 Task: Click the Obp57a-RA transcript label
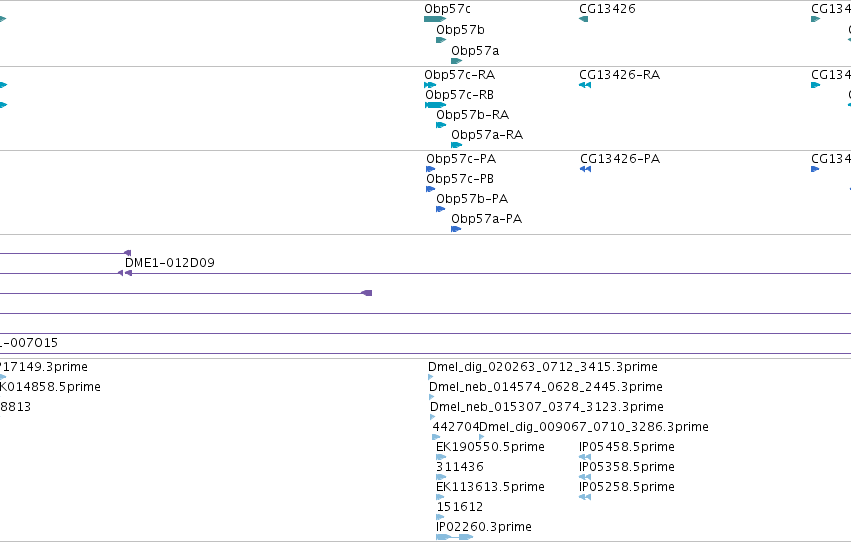[x=487, y=135]
